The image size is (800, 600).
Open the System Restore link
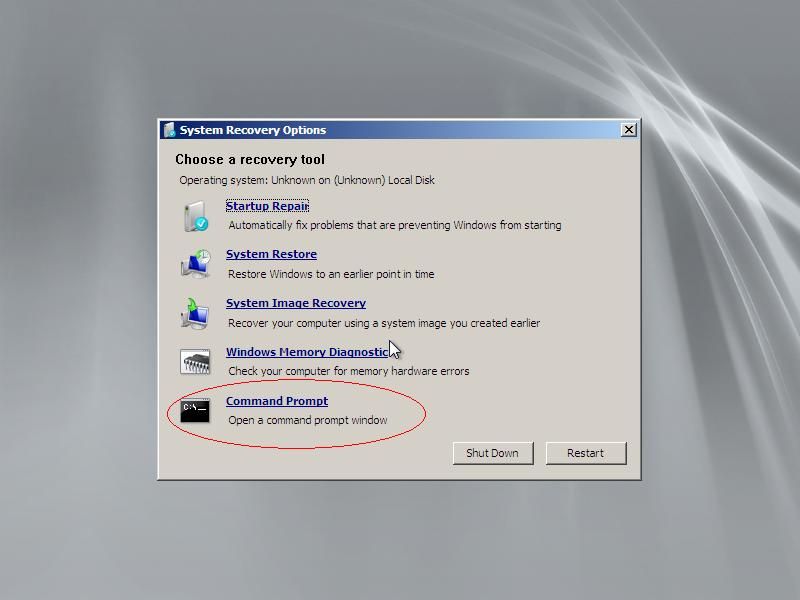coord(271,254)
